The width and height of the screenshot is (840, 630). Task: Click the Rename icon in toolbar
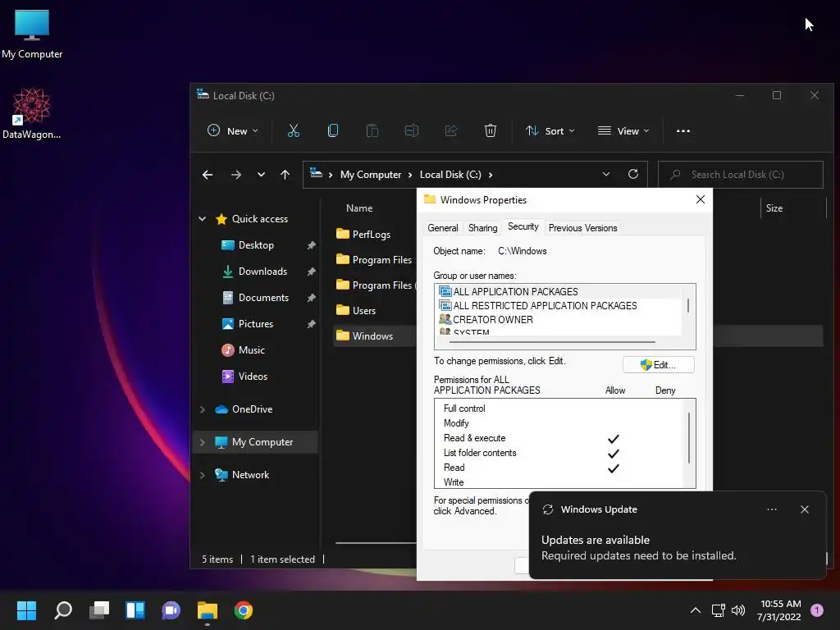pyautogui.click(x=412, y=130)
